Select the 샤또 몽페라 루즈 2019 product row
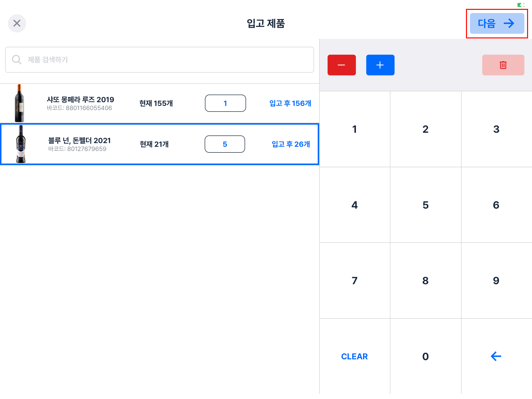532x399 pixels. pos(158,103)
